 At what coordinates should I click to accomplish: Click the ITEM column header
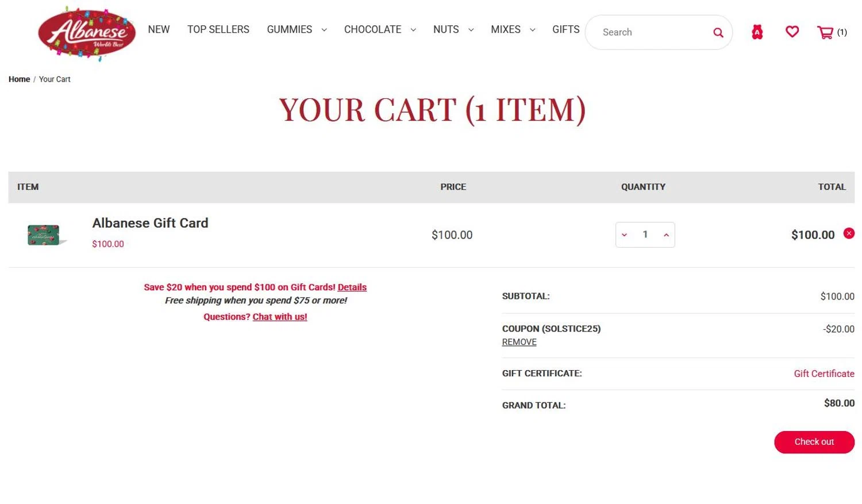point(28,187)
